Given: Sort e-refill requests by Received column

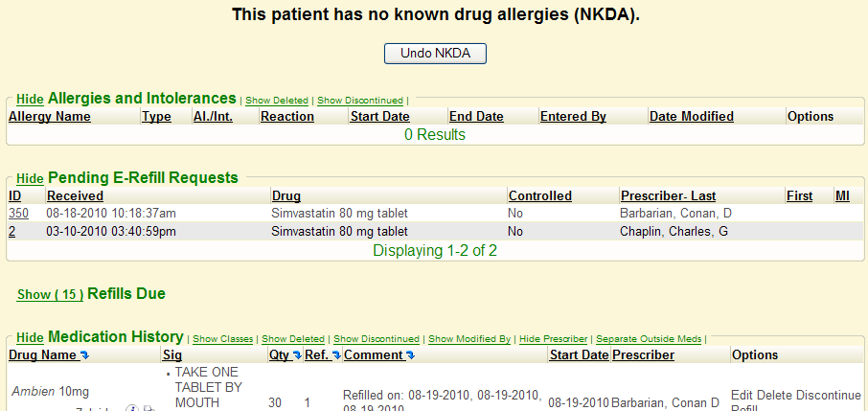Looking at the screenshot, I should [x=75, y=195].
